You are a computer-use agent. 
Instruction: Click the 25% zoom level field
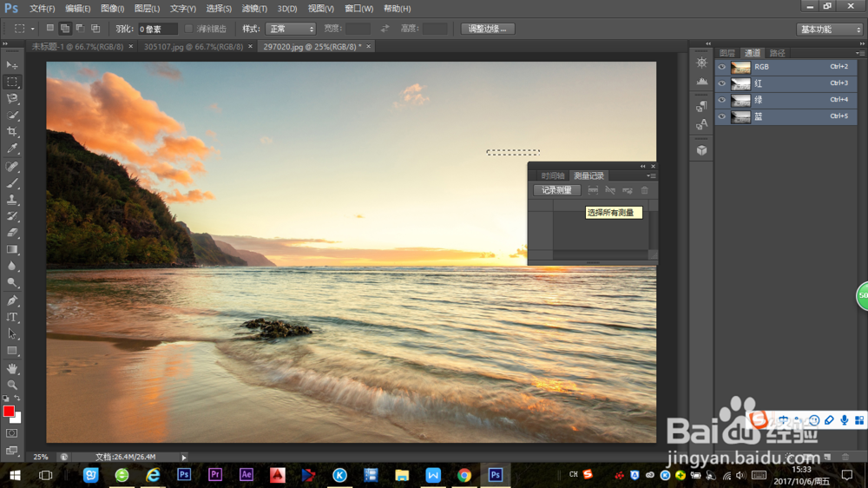click(x=41, y=458)
